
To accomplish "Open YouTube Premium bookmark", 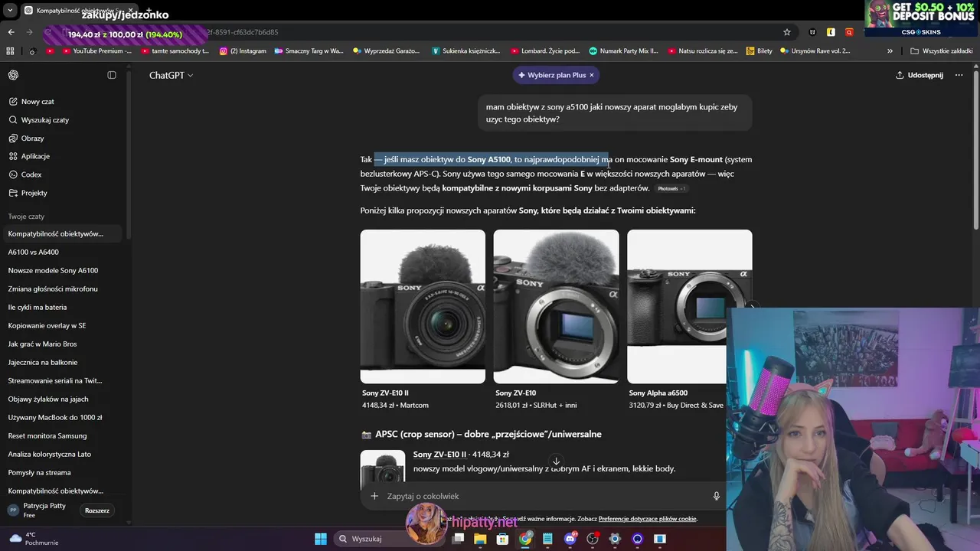I will 97,51.
